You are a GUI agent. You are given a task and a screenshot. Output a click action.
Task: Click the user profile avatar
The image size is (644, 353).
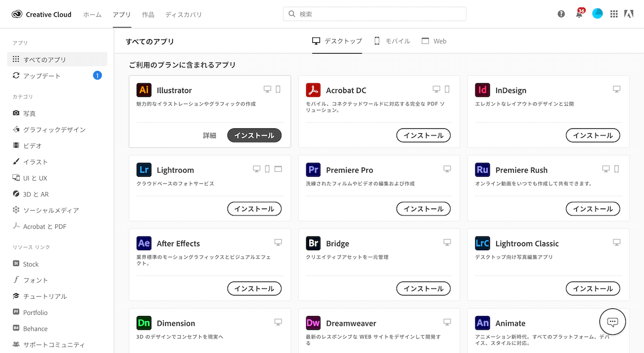tap(597, 14)
